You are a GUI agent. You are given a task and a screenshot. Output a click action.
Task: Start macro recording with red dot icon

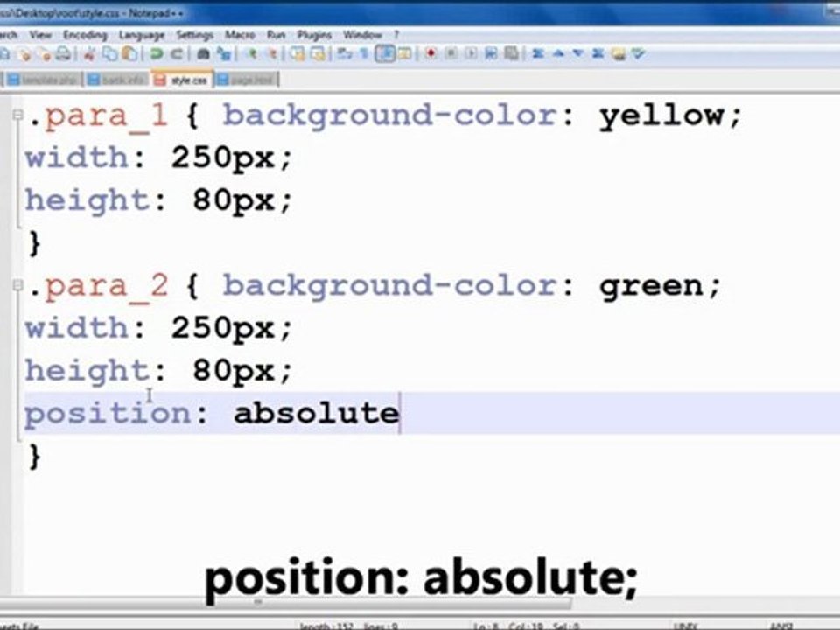[x=430, y=53]
